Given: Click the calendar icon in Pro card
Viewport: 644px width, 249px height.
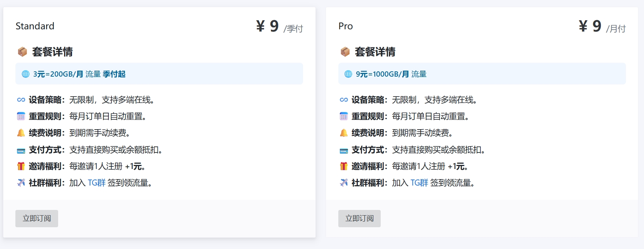Looking at the screenshot, I should coord(344,116).
